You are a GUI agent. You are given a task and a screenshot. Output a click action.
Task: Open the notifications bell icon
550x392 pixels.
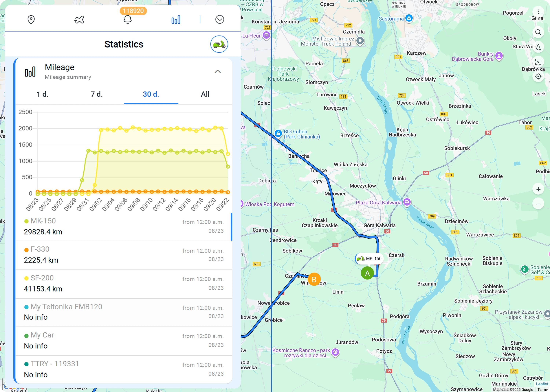(128, 20)
